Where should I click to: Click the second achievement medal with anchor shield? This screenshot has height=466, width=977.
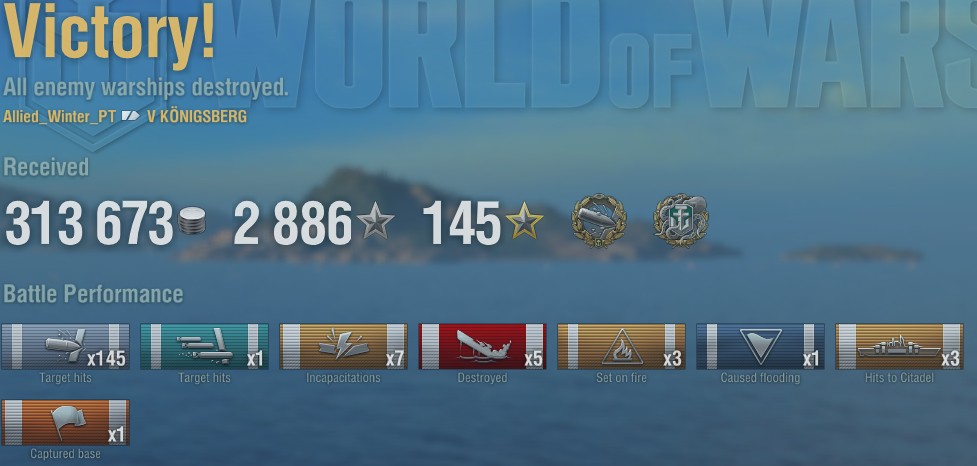[x=681, y=221]
